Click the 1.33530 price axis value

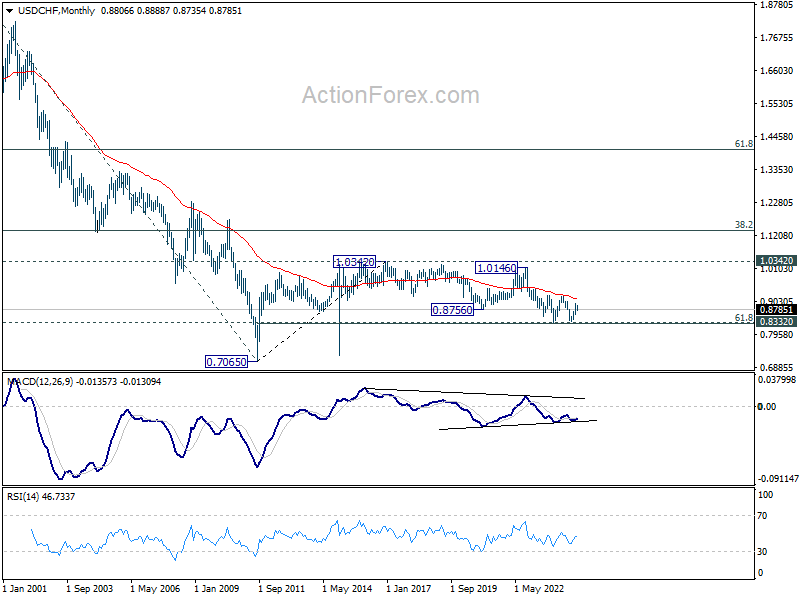pyautogui.click(x=777, y=169)
